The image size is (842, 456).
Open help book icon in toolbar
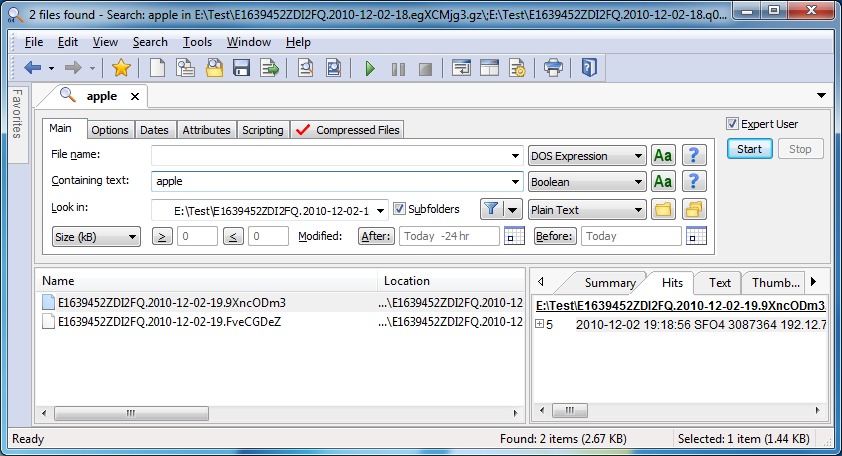(x=589, y=68)
